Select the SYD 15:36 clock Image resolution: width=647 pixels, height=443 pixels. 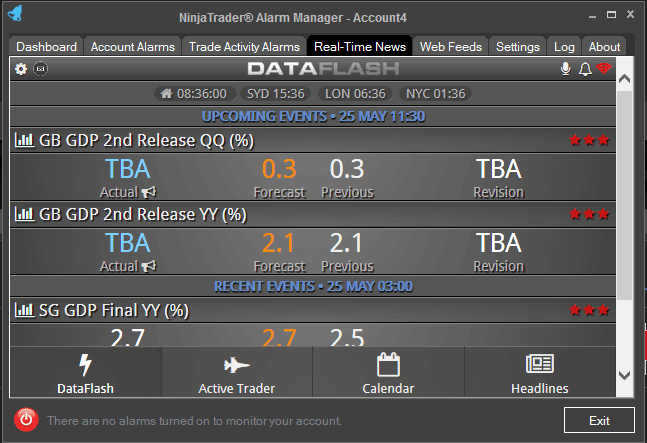click(x=276, y=94)
